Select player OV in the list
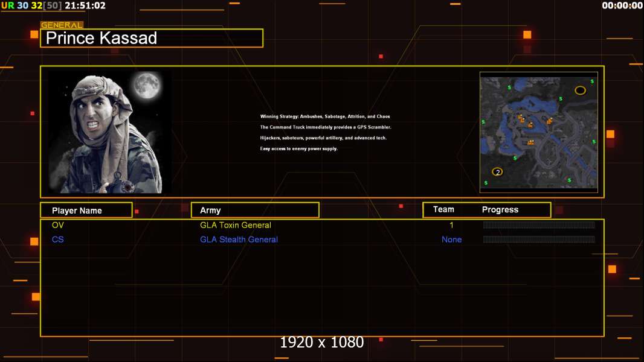644x362 pixels. point(58,225)
